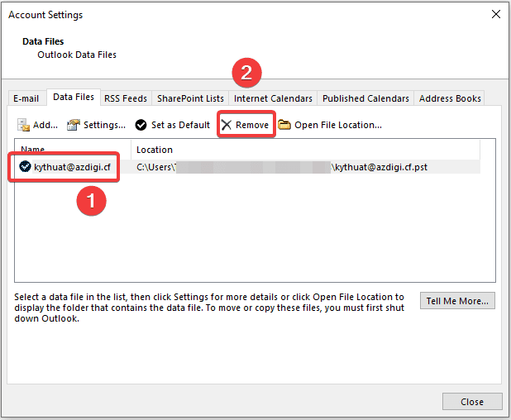The width and height of the screenshot is (511, 420).
Task: Open Settings for the selected data file
Action: [x=96, y=125]
